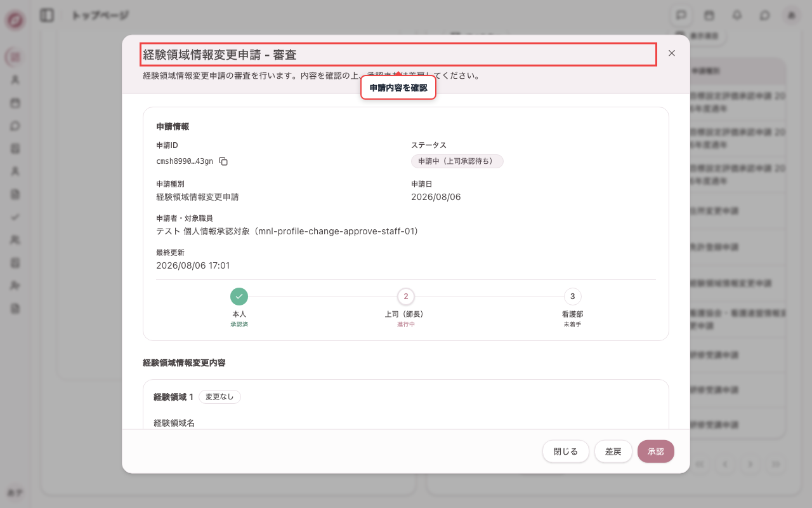Image resolution: width=812 pixels, height=508 pixels.
Task: Open the speech bubble icon in the left sidebar
Action: pos(15,126)
